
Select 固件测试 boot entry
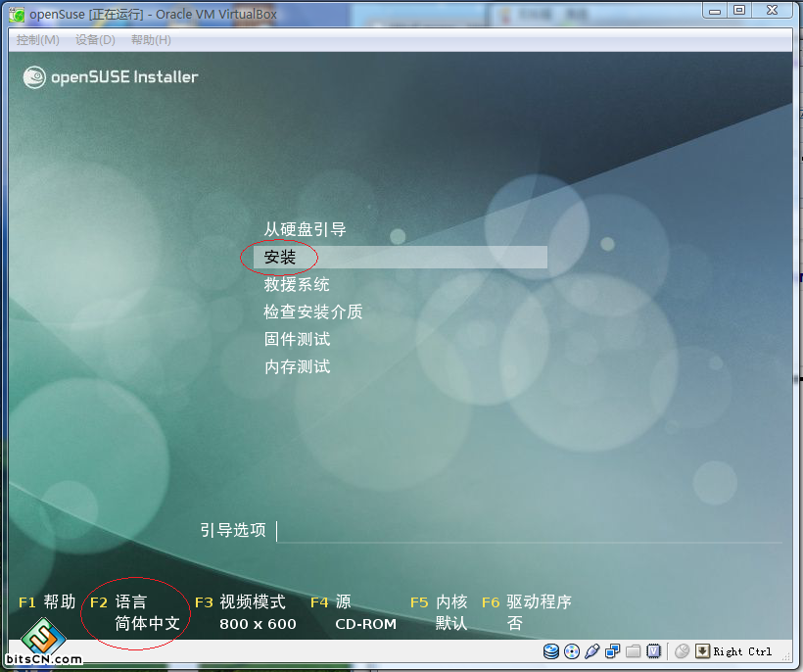(297, 339)
